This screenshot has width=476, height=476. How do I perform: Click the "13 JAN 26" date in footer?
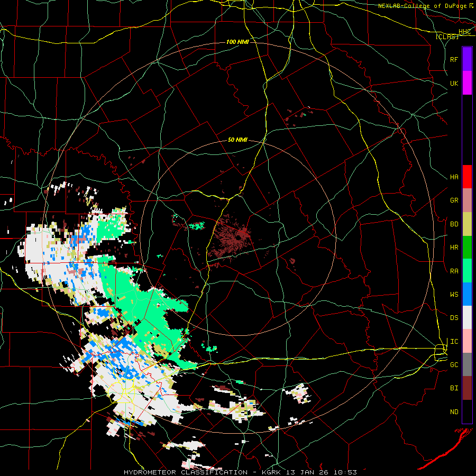pos(307,472)
